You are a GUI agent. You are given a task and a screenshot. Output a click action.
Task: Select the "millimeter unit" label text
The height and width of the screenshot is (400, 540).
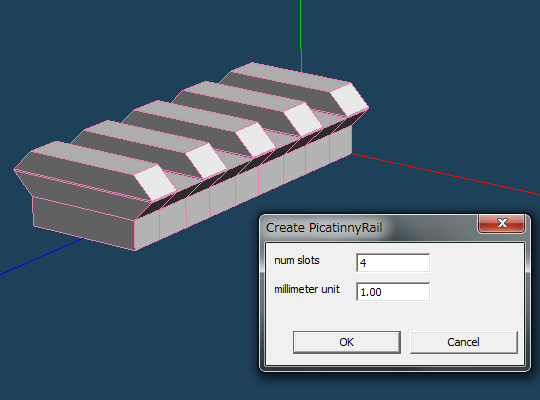pyautogui.click(x=307, y=289)
